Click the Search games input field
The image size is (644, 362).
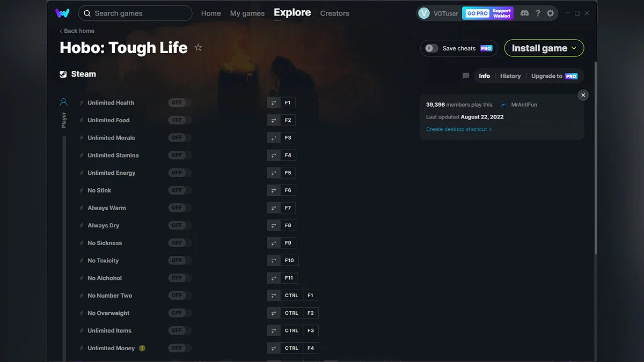point(135,13)
